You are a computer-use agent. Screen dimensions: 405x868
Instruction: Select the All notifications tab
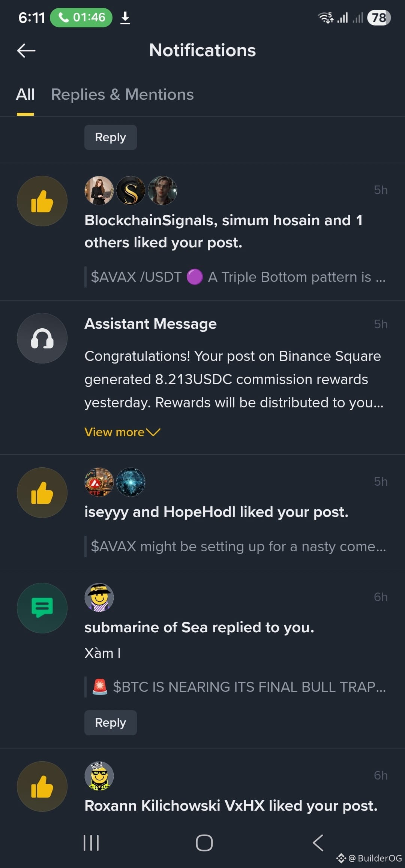tap(25, 94)
